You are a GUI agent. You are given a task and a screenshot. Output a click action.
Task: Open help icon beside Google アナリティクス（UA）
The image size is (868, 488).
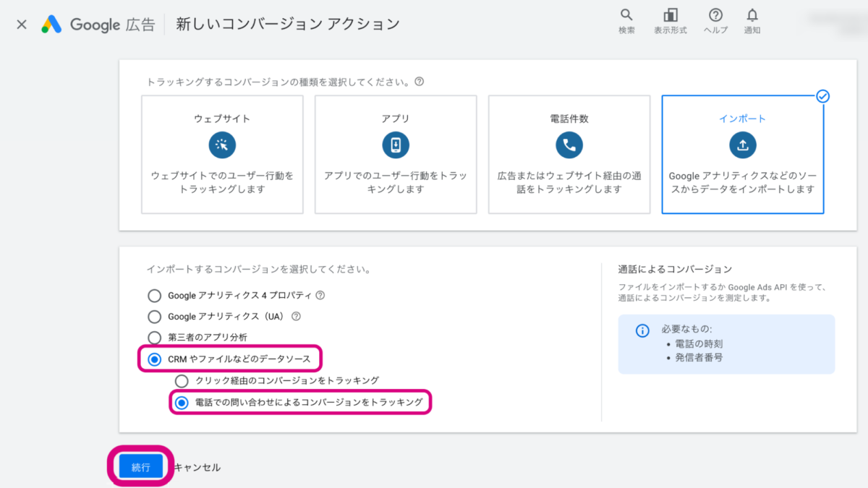(x=296, y=316)
